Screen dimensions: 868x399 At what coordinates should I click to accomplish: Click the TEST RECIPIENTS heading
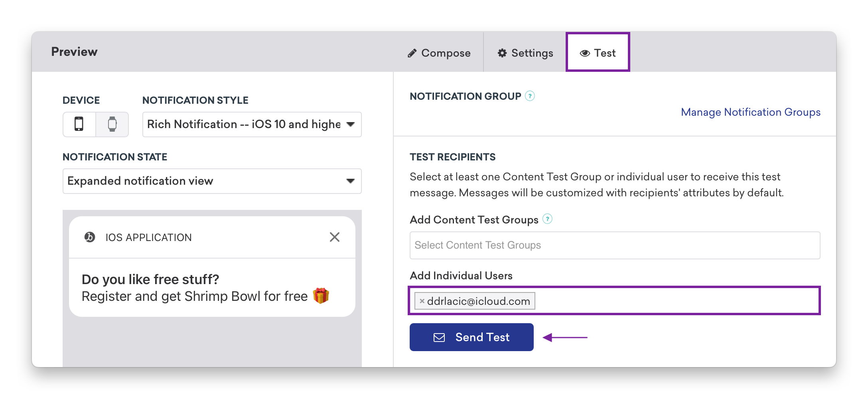tap(452, 157)
